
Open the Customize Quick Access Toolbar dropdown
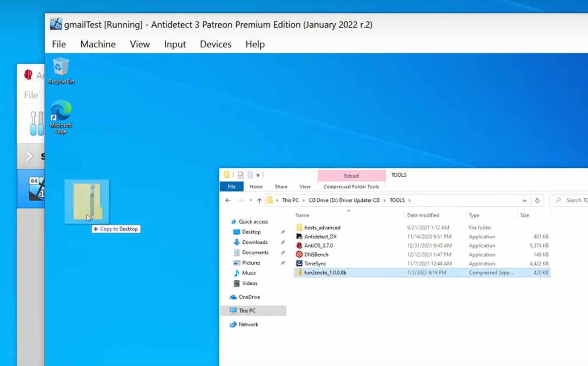258,175
